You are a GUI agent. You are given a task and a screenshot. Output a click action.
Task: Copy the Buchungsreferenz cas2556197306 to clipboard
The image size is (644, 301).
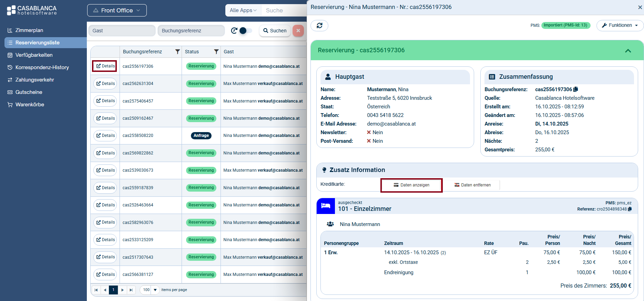coord(575,89)
